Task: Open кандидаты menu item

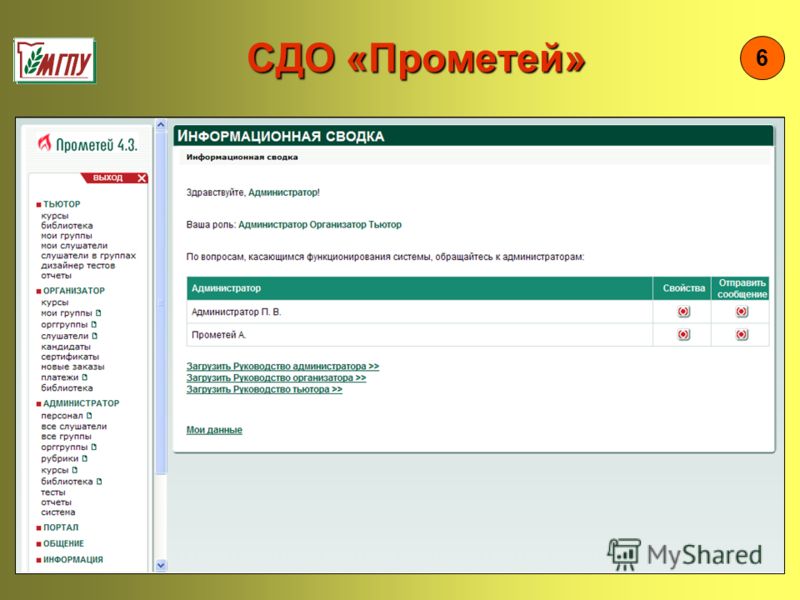Action: pos(66,347)
